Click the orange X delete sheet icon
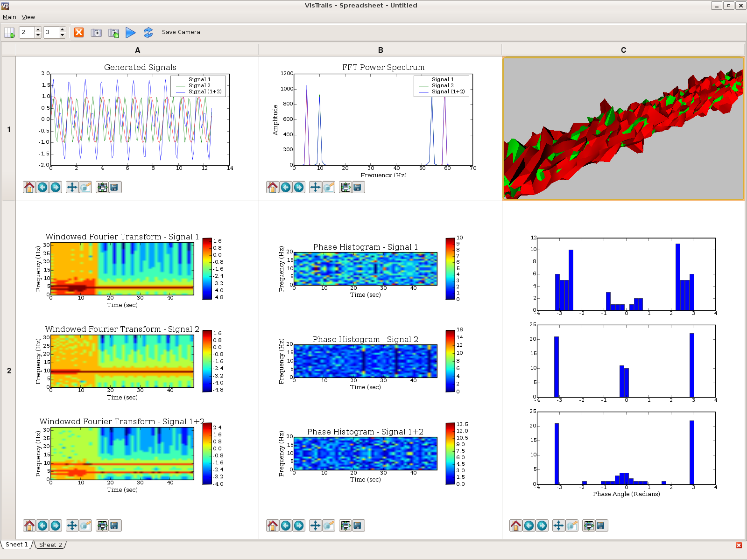 79,33
